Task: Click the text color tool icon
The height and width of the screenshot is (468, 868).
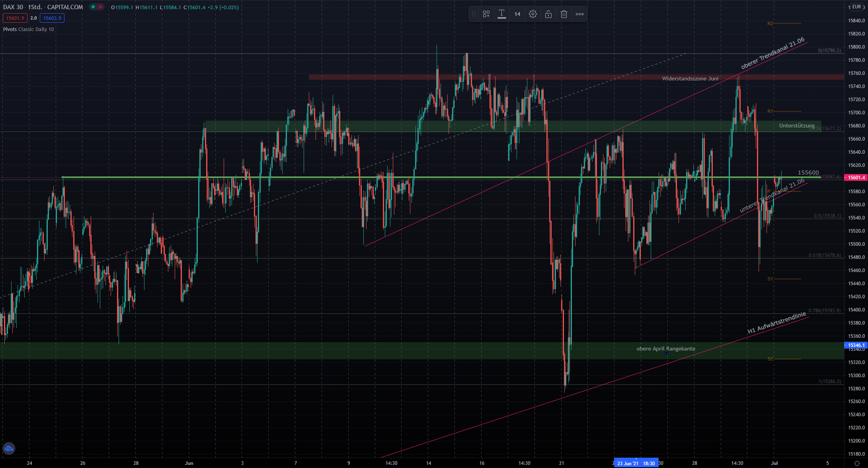Action: [x=501, y=14]
